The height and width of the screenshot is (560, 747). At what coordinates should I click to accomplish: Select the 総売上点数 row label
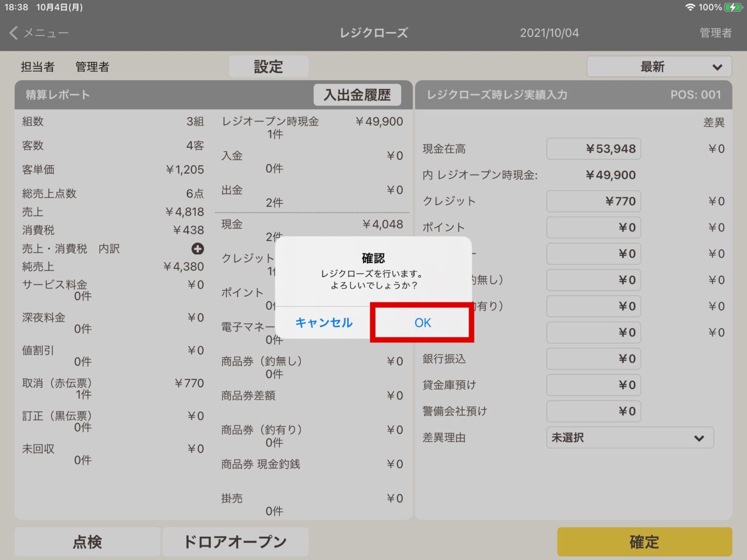point(49,194)
